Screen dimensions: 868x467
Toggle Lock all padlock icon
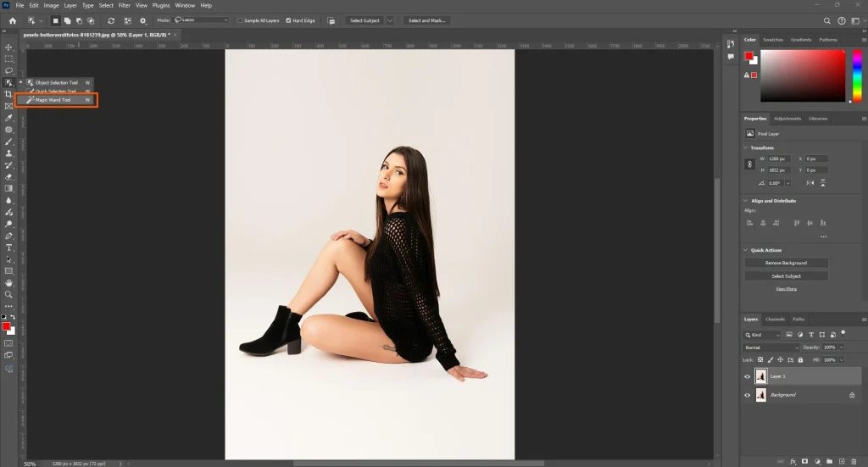pos(800,359)
